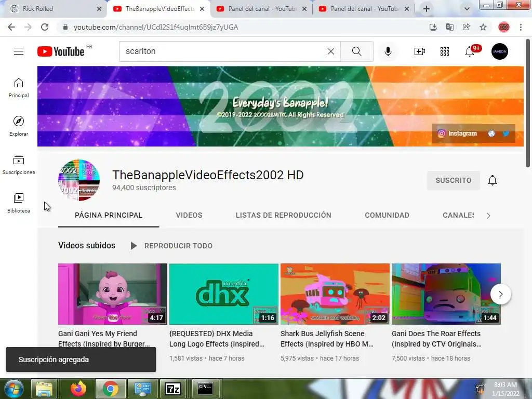The width and height of the screenshot is (532, 399).
Task: Open the command prompt taskbar icon
Action: click(x=205, y=389)
